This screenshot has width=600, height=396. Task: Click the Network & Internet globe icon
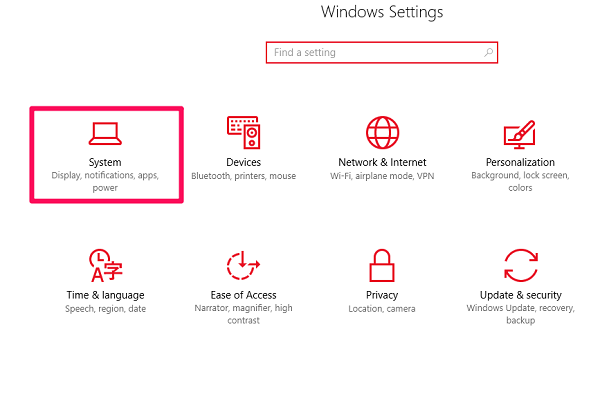pos(382,132)
